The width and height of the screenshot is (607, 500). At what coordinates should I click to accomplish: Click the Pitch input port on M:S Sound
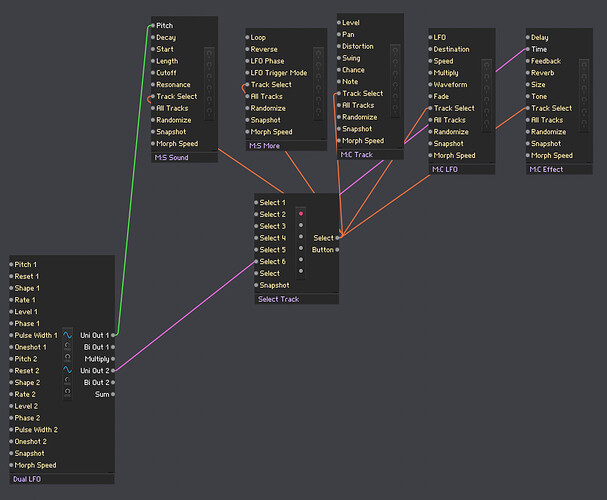153,26
